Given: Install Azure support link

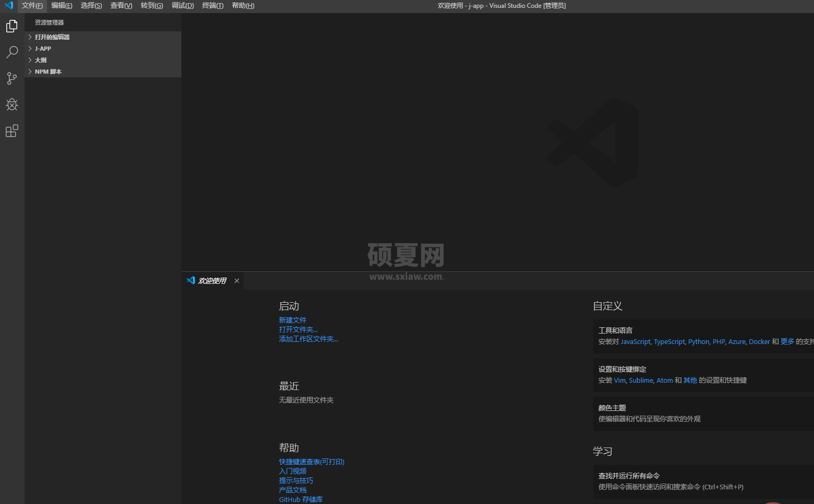Looking at the screenshot, I should click(737, 341).
